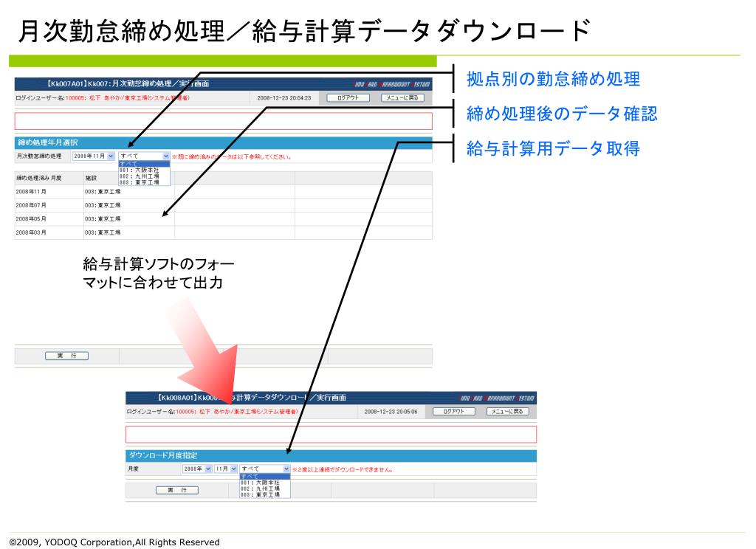The image size is (756, 549).
Task: Choose 001：大阪本社 in closing screen facility list
Action: 144,170
